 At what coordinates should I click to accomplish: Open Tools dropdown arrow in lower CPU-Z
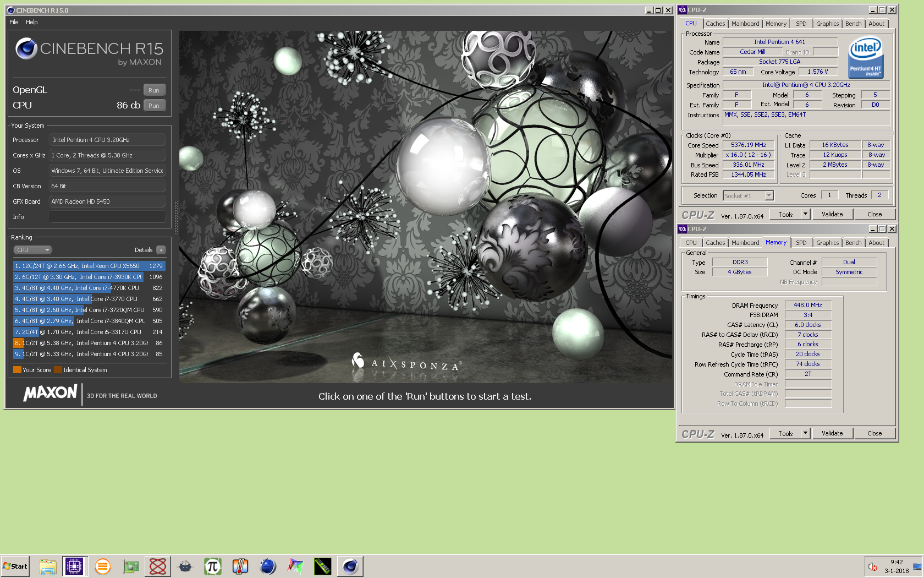click(x=806, y=434)
